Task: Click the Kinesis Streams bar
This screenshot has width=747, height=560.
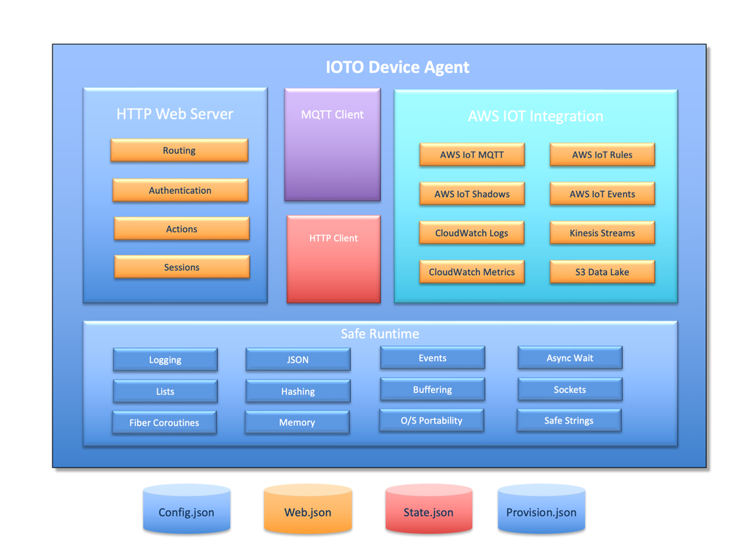Action: 602,233
